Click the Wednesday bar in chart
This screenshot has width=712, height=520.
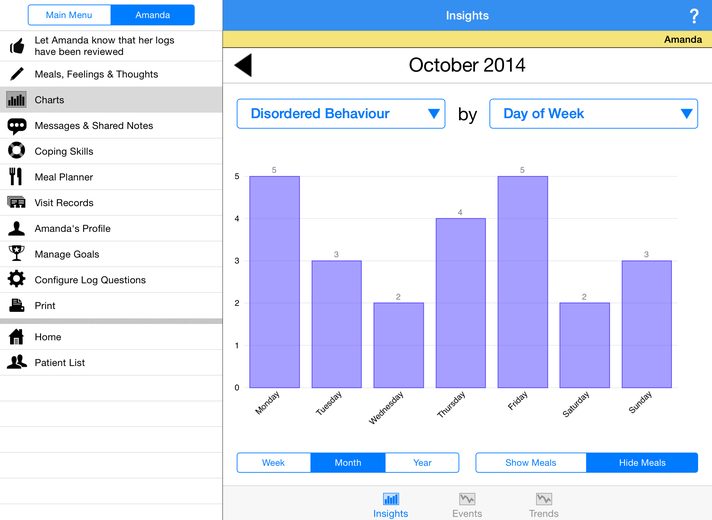(399, 345)
